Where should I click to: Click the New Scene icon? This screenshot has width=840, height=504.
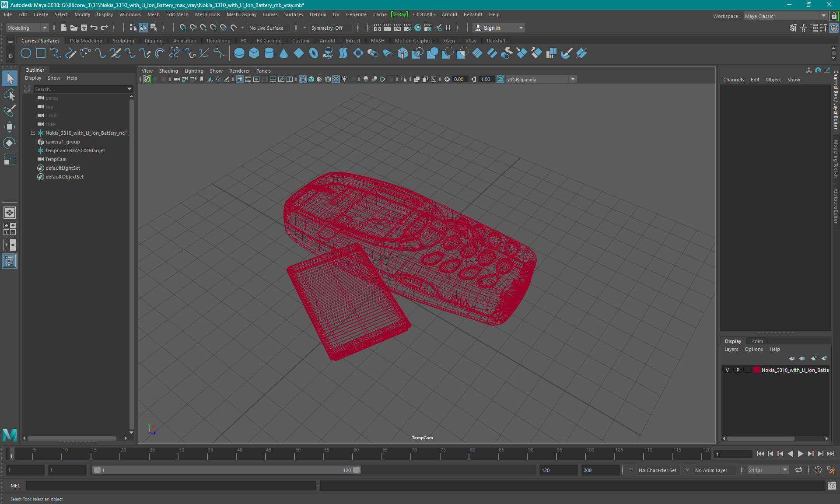64,28
